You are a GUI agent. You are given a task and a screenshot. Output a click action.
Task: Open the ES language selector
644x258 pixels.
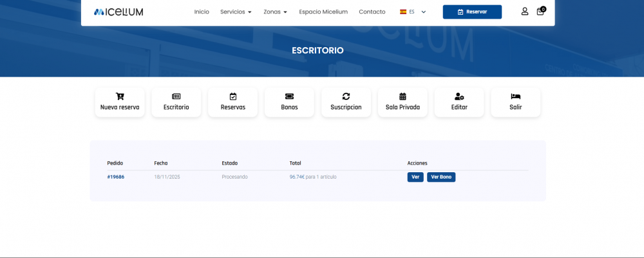click(x=413, y=12)
